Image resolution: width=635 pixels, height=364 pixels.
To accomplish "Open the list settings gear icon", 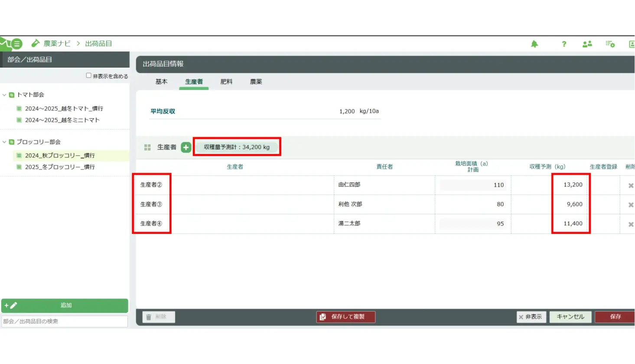I will point(610,44).
